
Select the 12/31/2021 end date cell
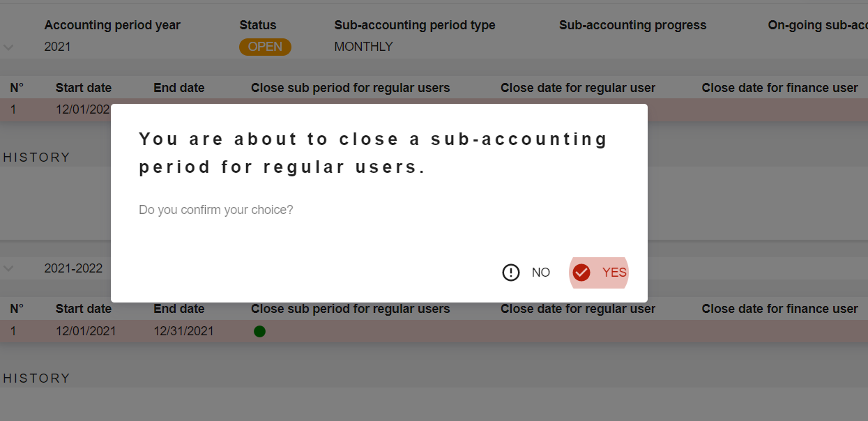(x=183, y=332)
